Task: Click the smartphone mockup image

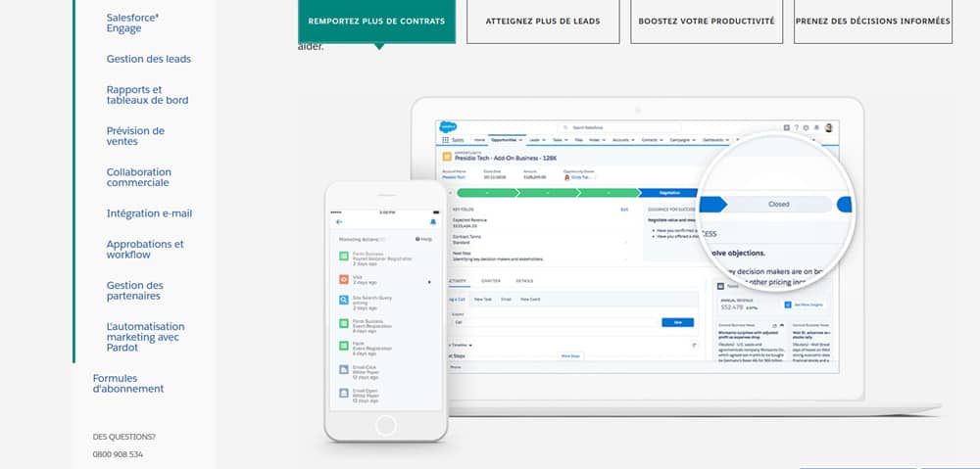Action: (386, 311)
